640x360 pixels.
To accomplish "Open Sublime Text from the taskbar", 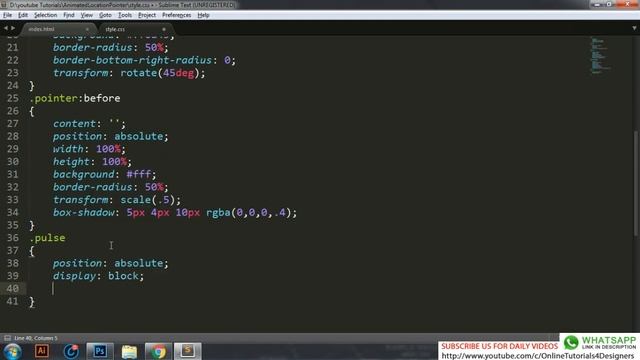I will click(x=188, y=351).
